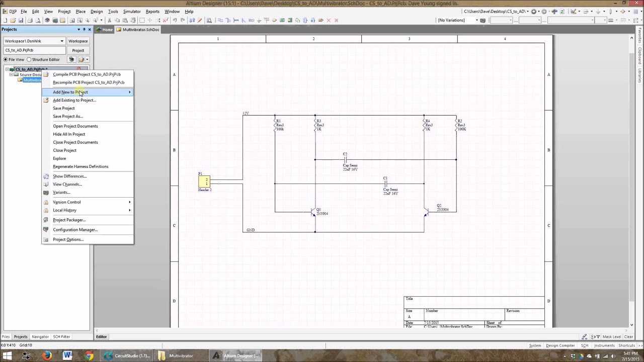Screen dimensions: 644x362
Task: Open Firefox from the taskbar
Action: pos(47,355)
